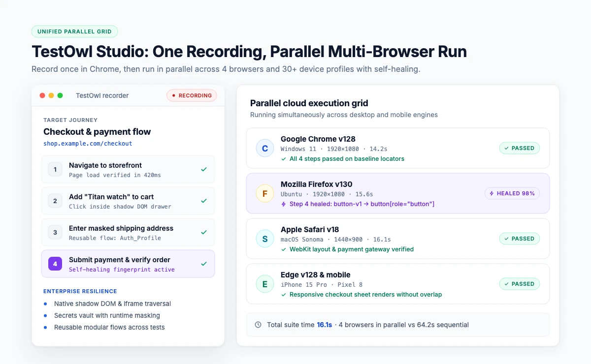Select the Add "Titan watch" to cart step
The width and height of the screenshot is (591, 364).
click(128, 201)
